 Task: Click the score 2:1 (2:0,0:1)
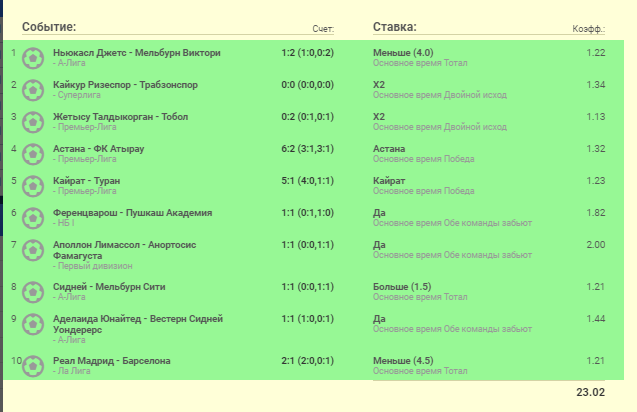pos(308,361)
